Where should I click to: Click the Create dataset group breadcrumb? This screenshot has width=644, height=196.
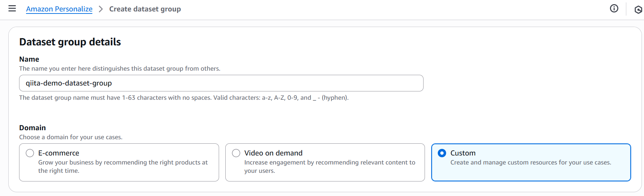coord(145,9)
